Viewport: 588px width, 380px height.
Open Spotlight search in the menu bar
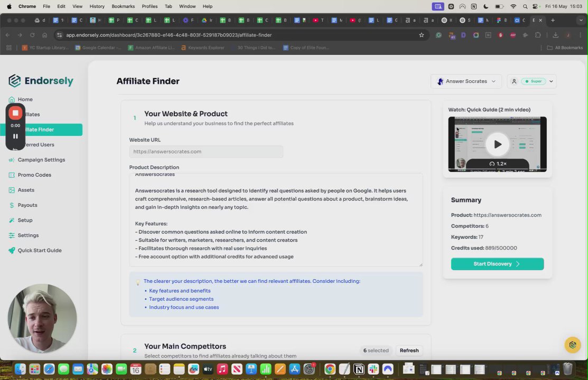pos(525,6)
